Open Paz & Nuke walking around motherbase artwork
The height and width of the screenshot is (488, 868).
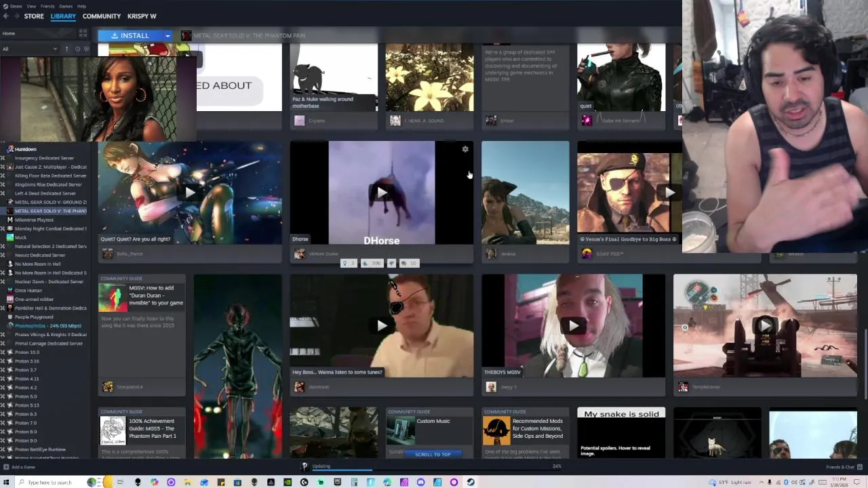point(334,77)
